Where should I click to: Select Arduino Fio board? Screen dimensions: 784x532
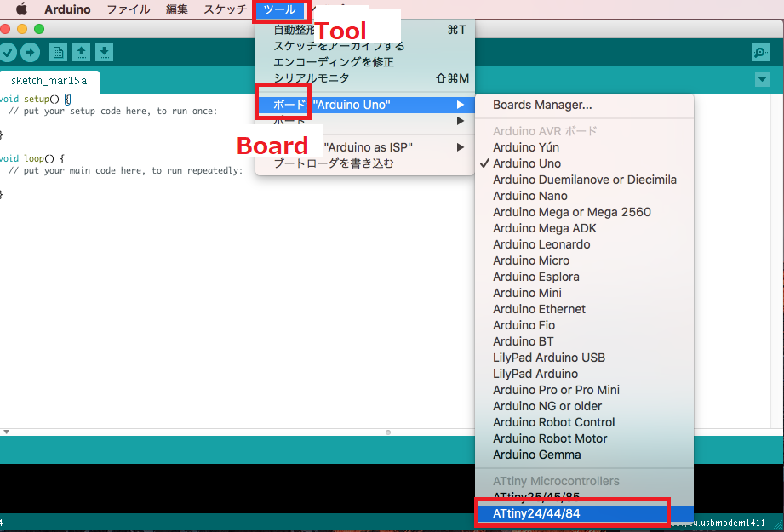pos(584,325)
